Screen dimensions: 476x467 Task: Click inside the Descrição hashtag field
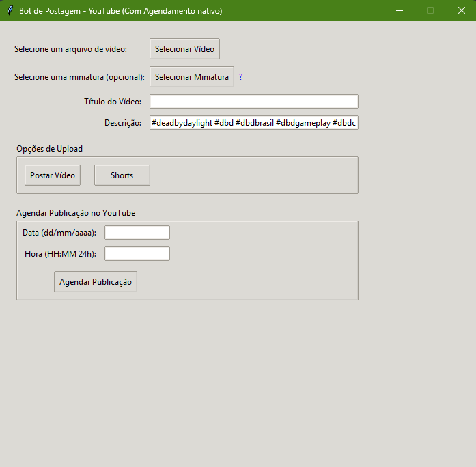(x=254, y=123)
